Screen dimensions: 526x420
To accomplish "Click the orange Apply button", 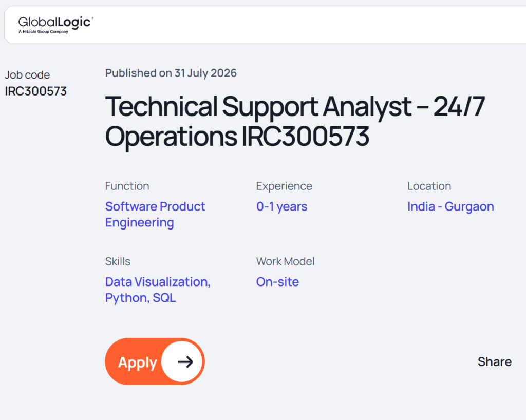I will tap(155, 361).
